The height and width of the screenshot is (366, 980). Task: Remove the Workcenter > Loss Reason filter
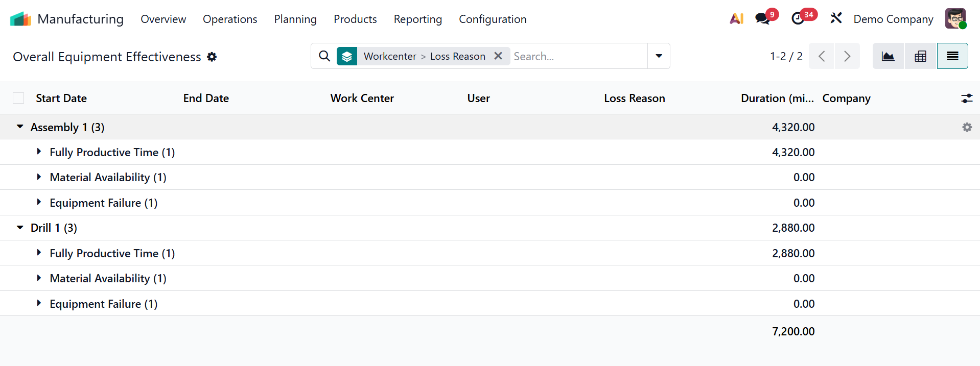(498, 56)
